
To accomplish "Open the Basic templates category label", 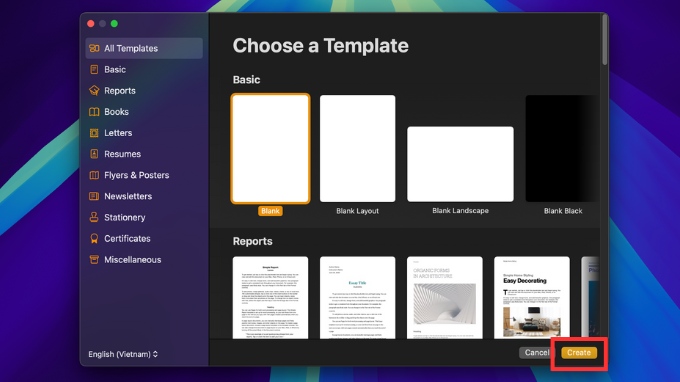I will click(115, 69).
